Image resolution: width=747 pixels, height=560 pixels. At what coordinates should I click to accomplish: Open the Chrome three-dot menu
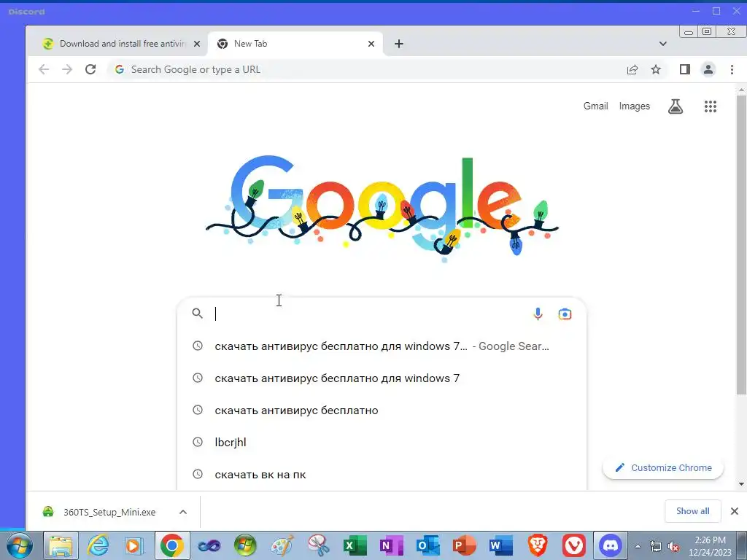732,69
